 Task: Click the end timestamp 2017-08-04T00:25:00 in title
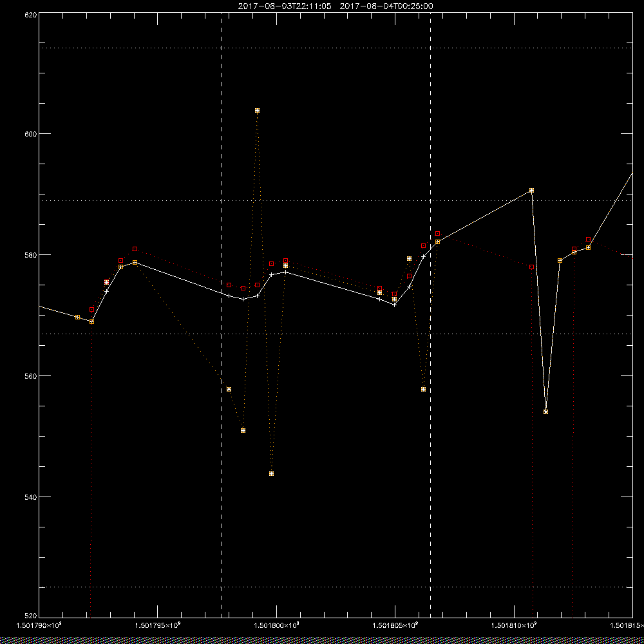(386, 6)
